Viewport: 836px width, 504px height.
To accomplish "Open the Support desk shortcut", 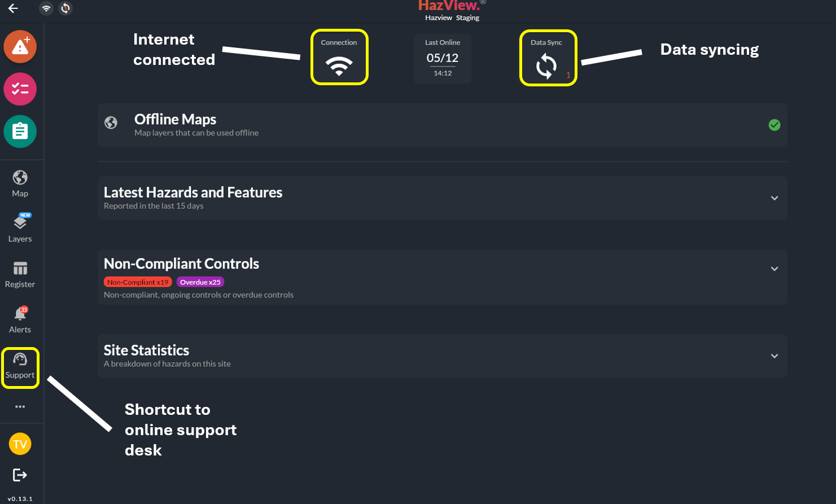I will (x=20, y=367).
